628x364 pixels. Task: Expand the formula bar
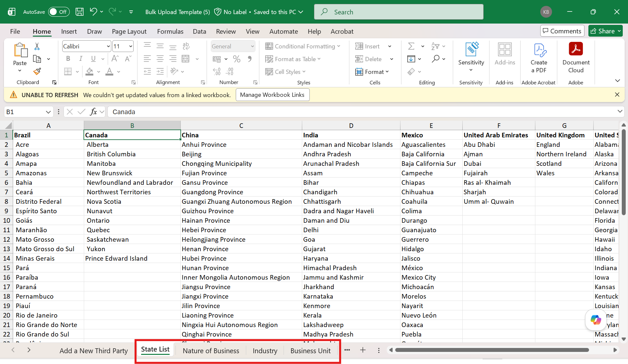620,112
